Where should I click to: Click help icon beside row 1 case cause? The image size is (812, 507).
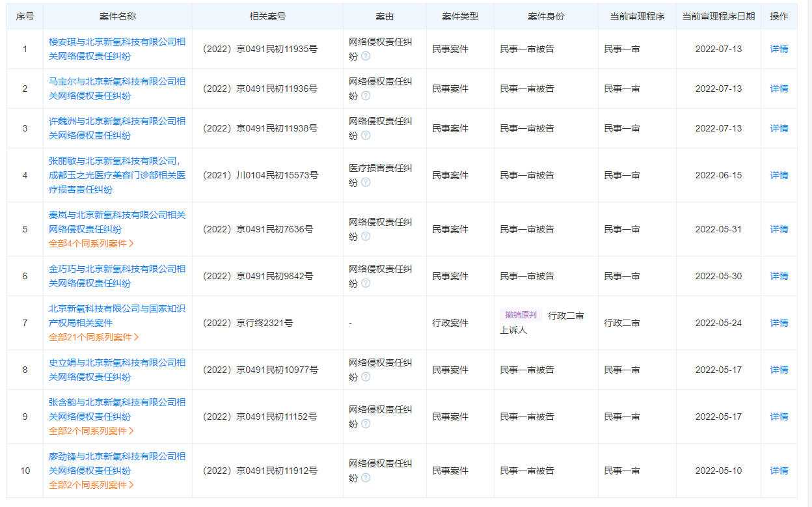(x=366, y=56)
